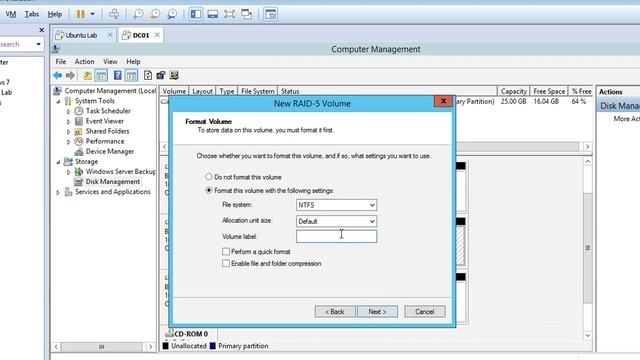Sort by the Capacity column header

(x=513, y=91)
